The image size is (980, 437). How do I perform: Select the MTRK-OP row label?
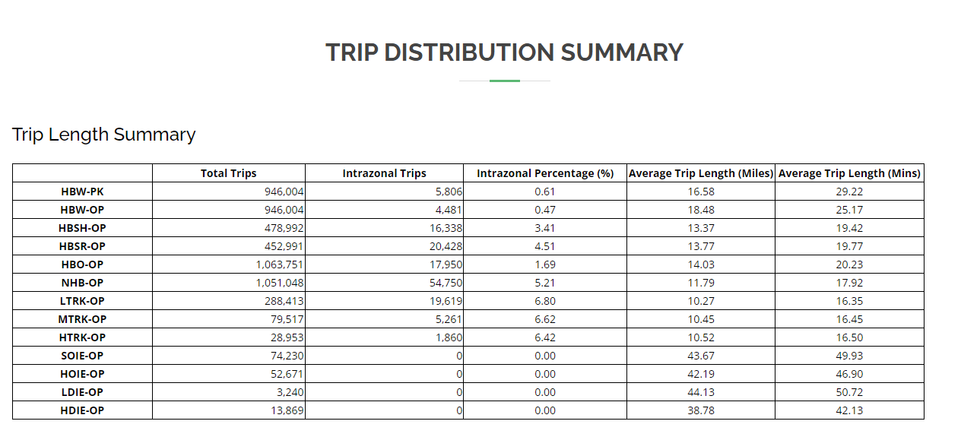[82, 319]
